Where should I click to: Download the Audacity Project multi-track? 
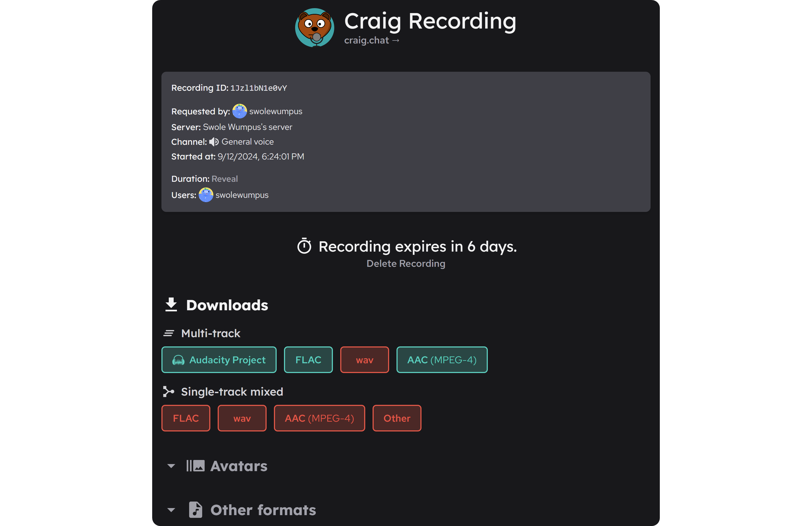pyautogui.click(x=219, y=359)
